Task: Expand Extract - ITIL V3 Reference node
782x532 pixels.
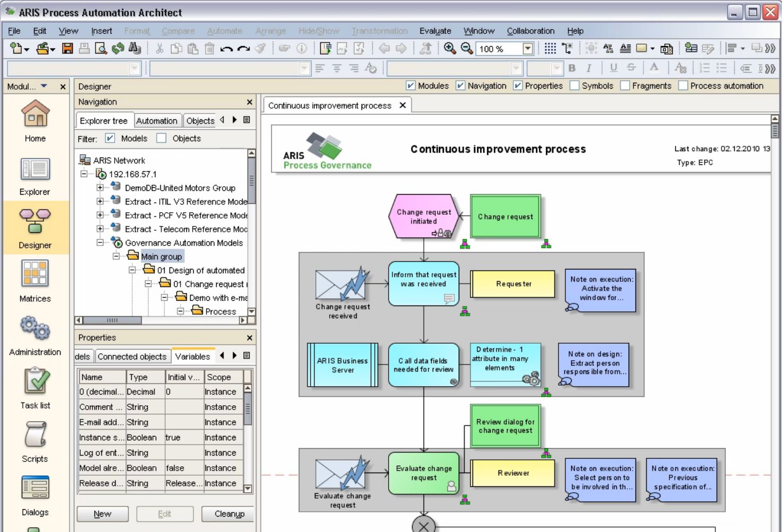Action: [100, 201]
